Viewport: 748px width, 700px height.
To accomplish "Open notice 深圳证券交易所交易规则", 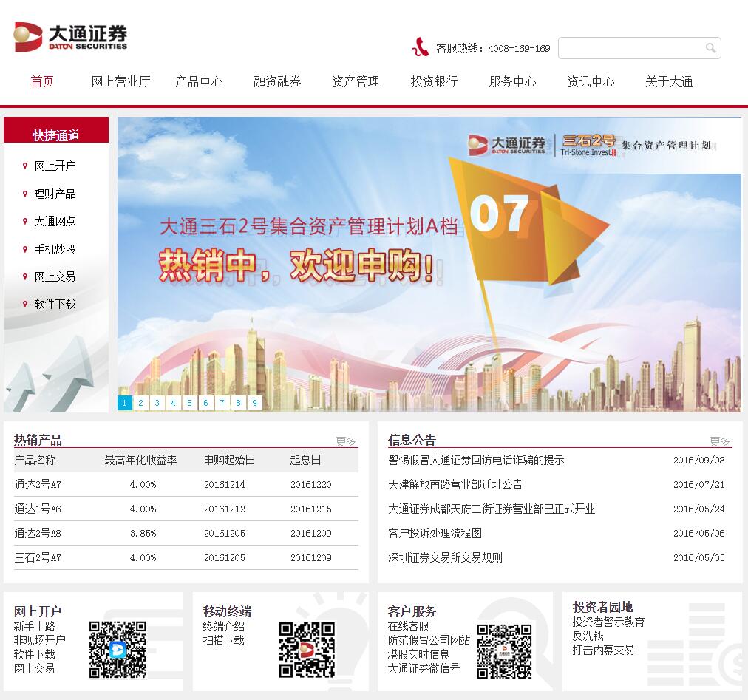I will [445, 557].
